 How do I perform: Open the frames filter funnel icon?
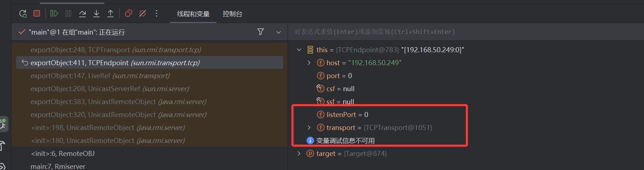[261, 32]
